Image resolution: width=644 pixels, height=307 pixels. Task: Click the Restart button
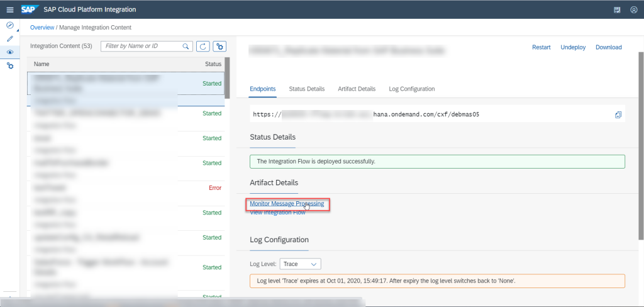[x=541, y=47]
